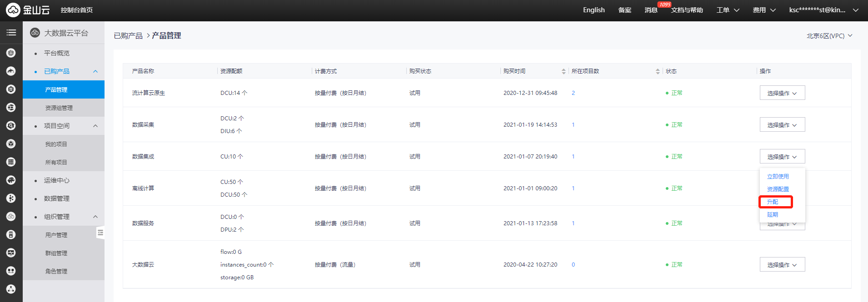Viewport: 868px width, 302px height.
Task: Click the 2020-12-31 09:45:48 purchase time
Action: pyautogui.click(x=530, y=93)
